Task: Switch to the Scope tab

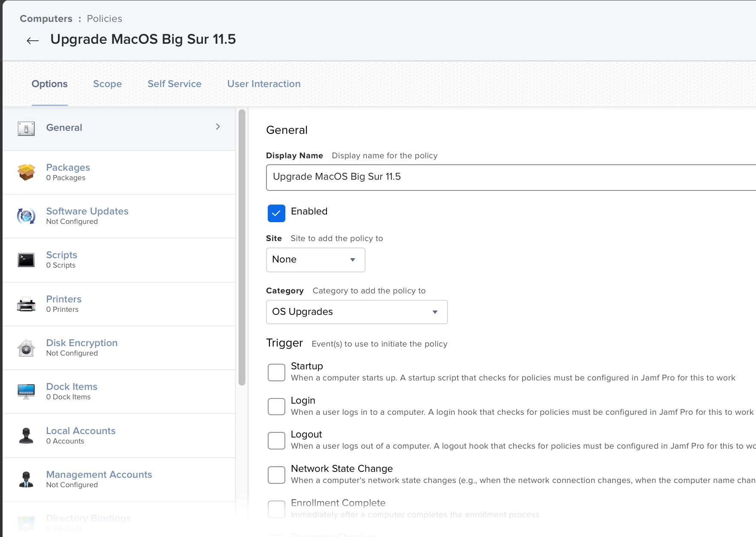Action: [108, 84]
